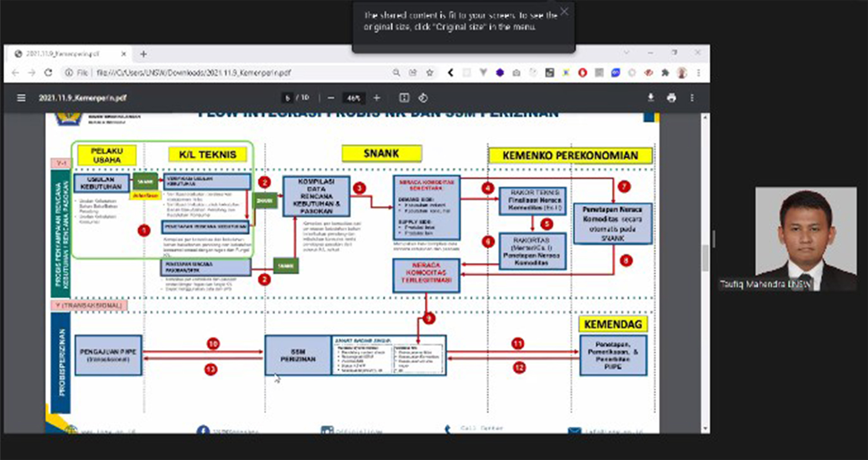Rotate the PDF with the rotate icon
Viewport: 868px width, 460px height.
click(x=423, y=98)
